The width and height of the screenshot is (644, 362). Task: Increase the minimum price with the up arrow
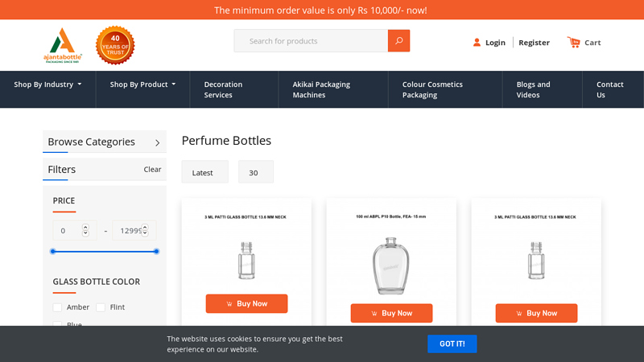(x=85, y=227)
